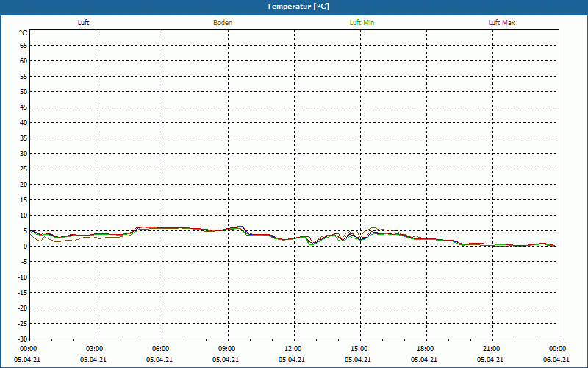The height and width of the screenshot is (368, 588).
Task: Click the "15:00" time label
Action: click(x=359, y=349)
